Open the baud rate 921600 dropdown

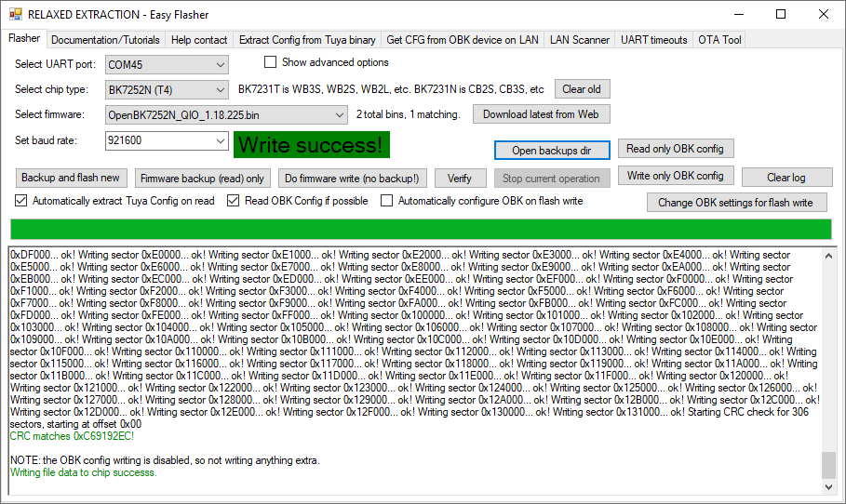click(221, 140)
